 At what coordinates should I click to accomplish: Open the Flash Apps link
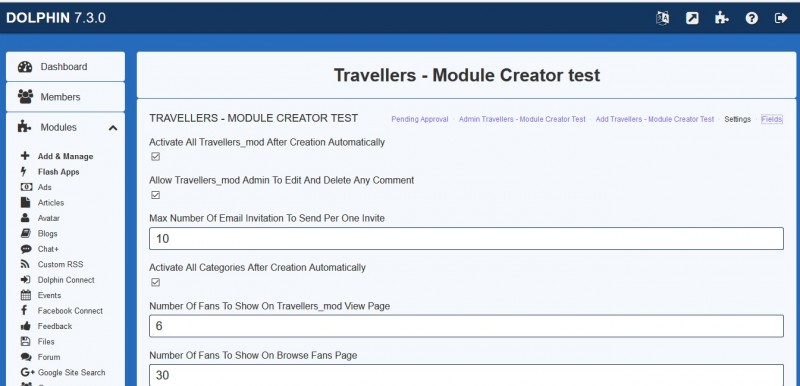pyautogui.click(x=58, y=172)
